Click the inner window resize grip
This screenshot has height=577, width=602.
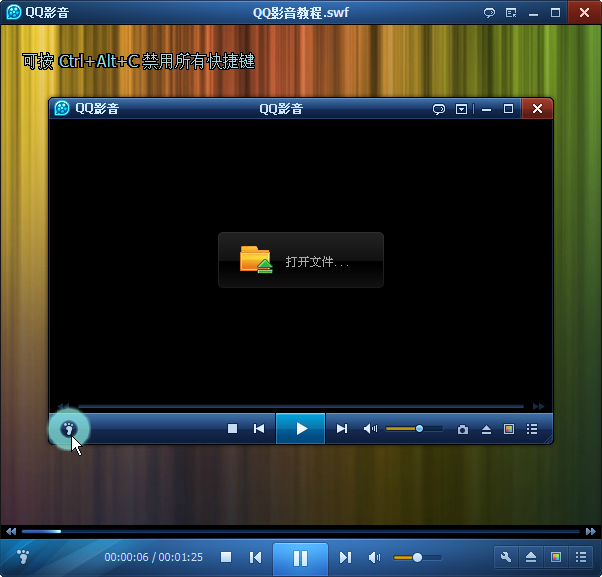click(x=548, y=439)
